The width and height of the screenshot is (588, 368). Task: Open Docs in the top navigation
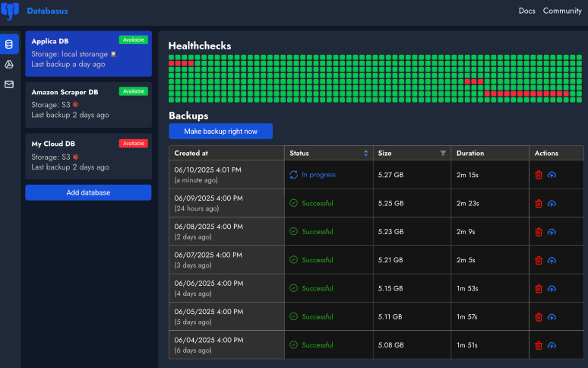[526, 11]
